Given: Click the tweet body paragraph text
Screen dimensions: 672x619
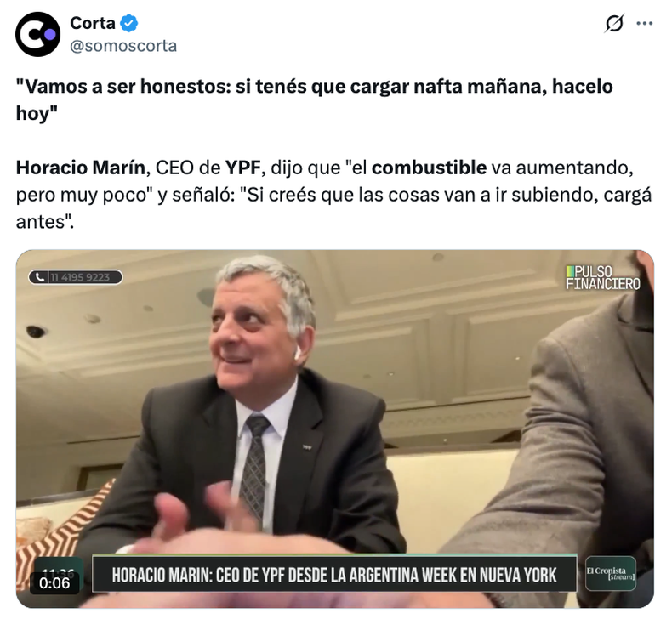Looking at the screenshot, I should click(x=333, y=195).
